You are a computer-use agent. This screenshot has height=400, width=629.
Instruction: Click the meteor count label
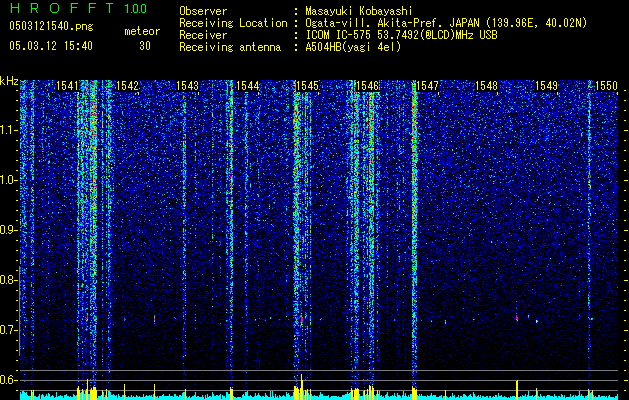coord(142,31)
